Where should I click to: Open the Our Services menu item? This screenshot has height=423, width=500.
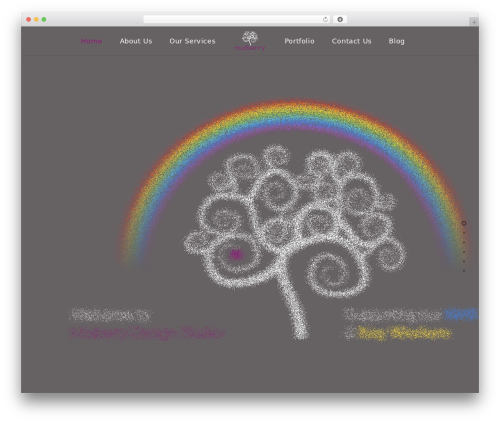(192, 41)
